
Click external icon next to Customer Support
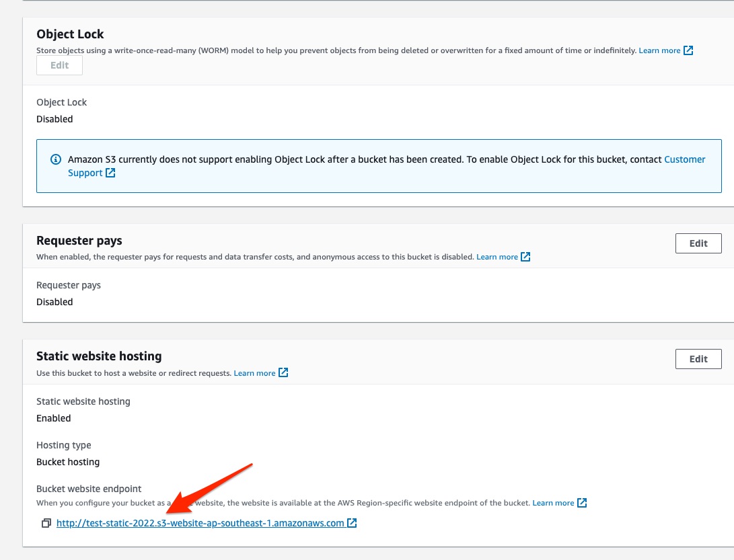[x=110, y=173]
